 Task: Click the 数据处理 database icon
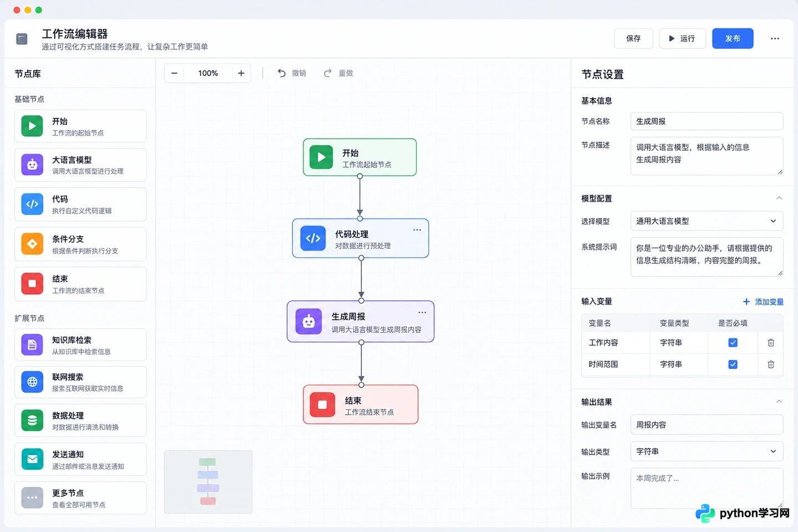[x=32, y=420]
